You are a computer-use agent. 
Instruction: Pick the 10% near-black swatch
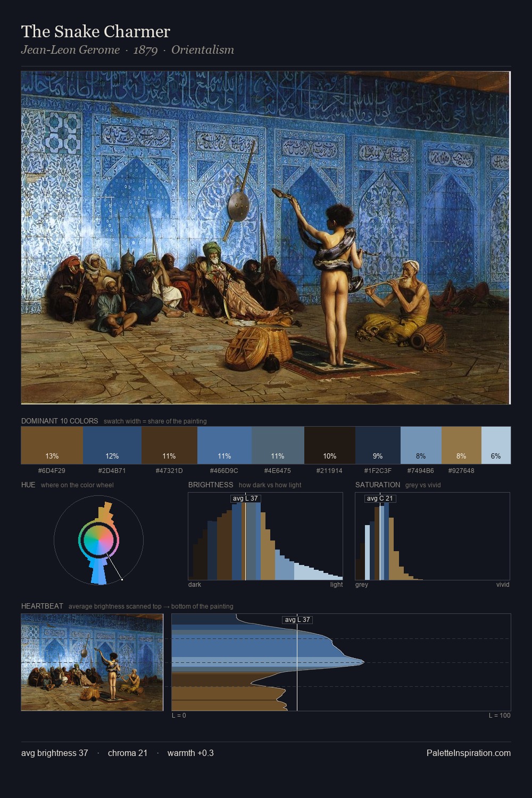click(330, 445)
